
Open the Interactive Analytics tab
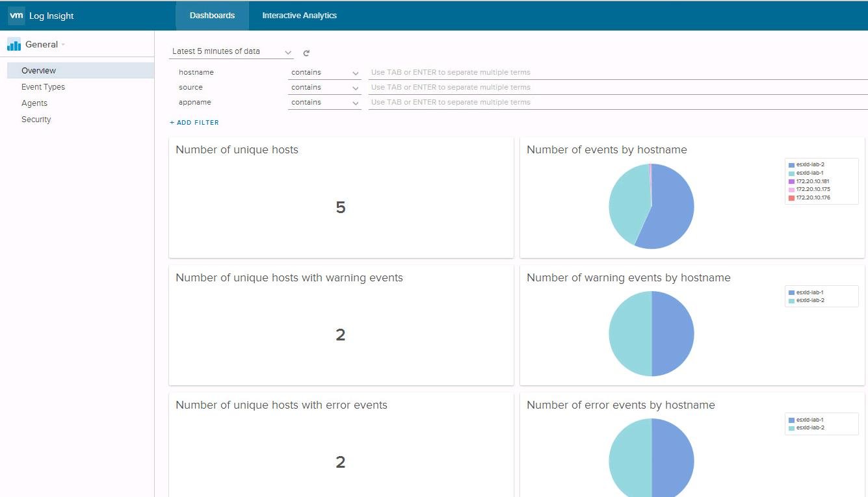pyautogui.click(x=299, y=16)
